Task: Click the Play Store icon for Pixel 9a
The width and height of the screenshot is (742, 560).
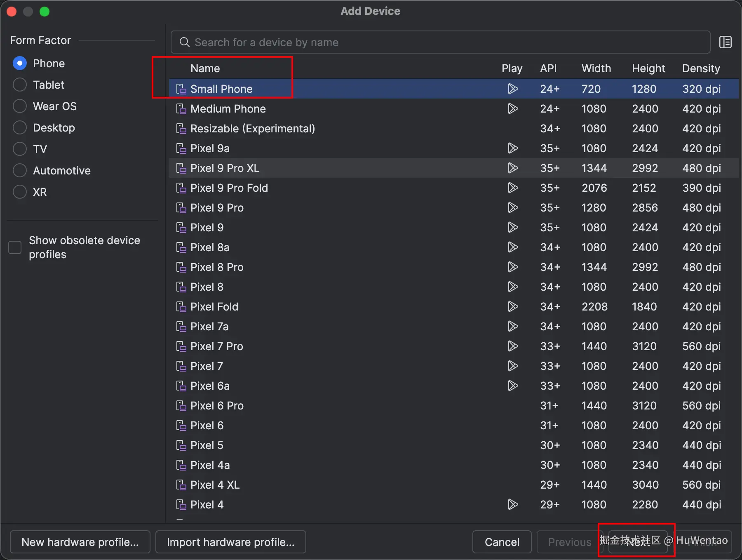Action: (513, 148)
